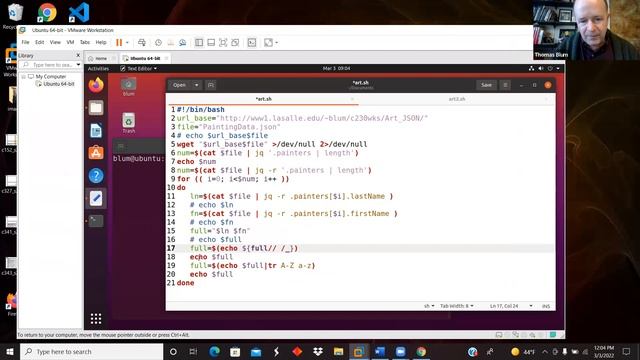Image resolution: width=640 pixels, height=360 pixels.
Task: Click the clock Mar 3 09:04
Action: [336, 69]
